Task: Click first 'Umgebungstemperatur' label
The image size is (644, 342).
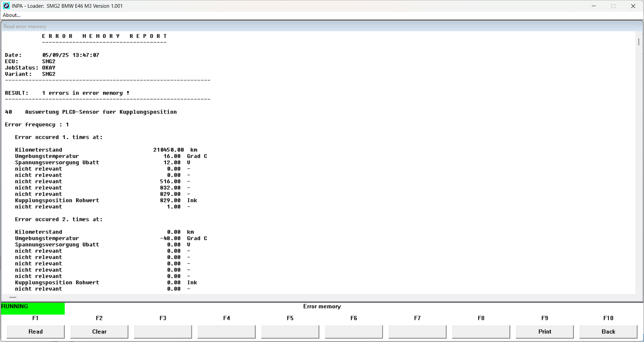Action: 47,156
